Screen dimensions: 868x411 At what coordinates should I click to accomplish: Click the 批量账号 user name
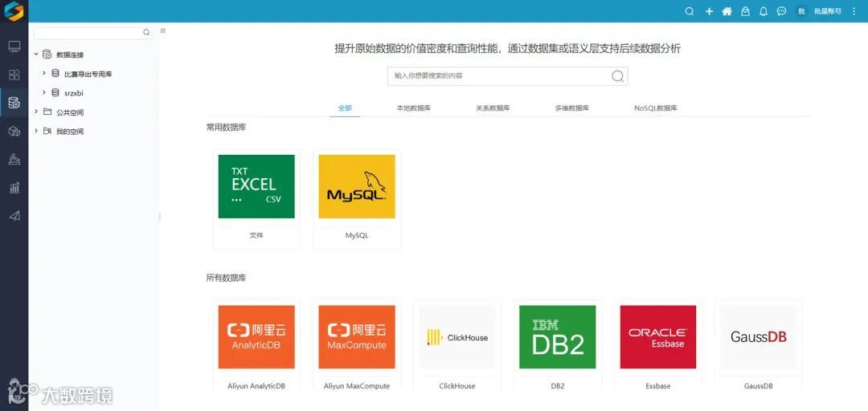pos(828,11)
